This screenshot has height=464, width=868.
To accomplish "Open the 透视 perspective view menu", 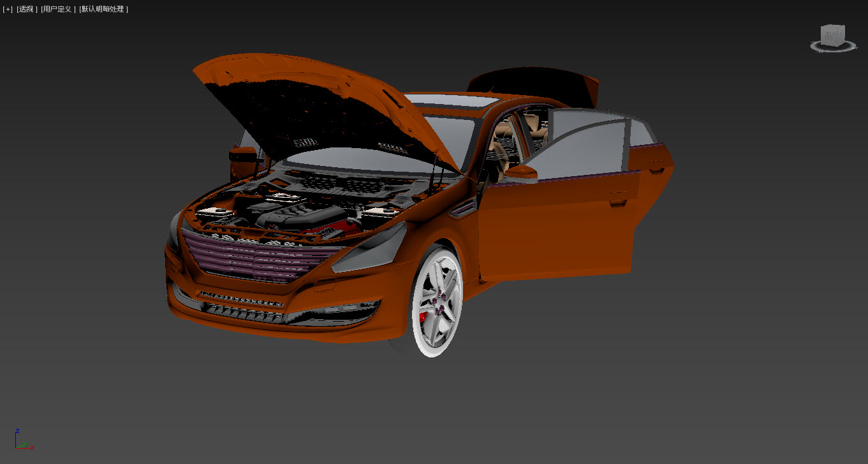I will (x=27, y=9).
